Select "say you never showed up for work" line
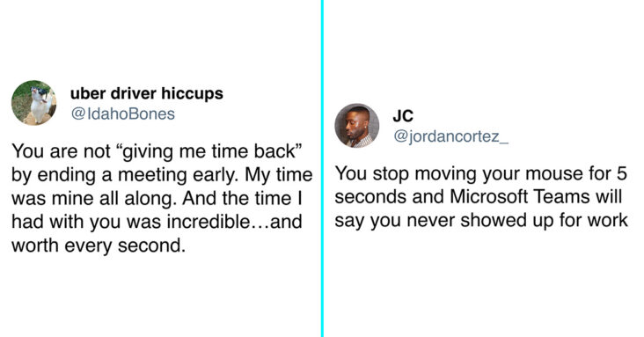The height and width of the screenshot is (337, 644). (481, 220)
